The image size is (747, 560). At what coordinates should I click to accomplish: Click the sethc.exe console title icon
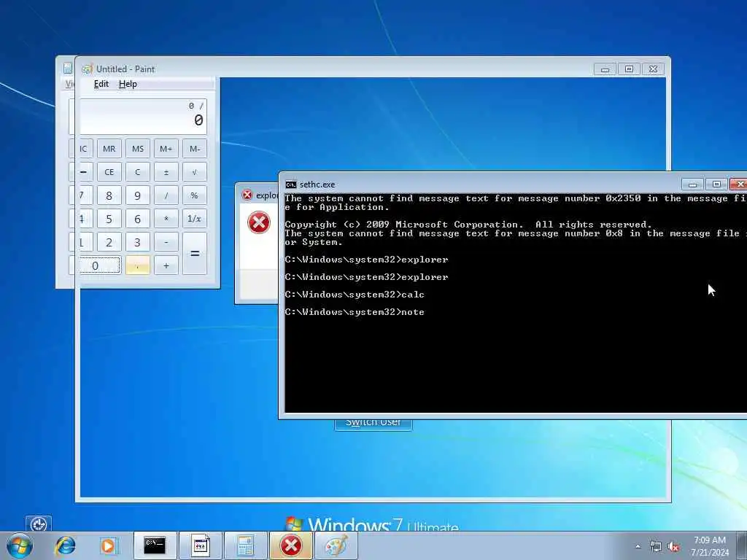[x=290, y=184]
